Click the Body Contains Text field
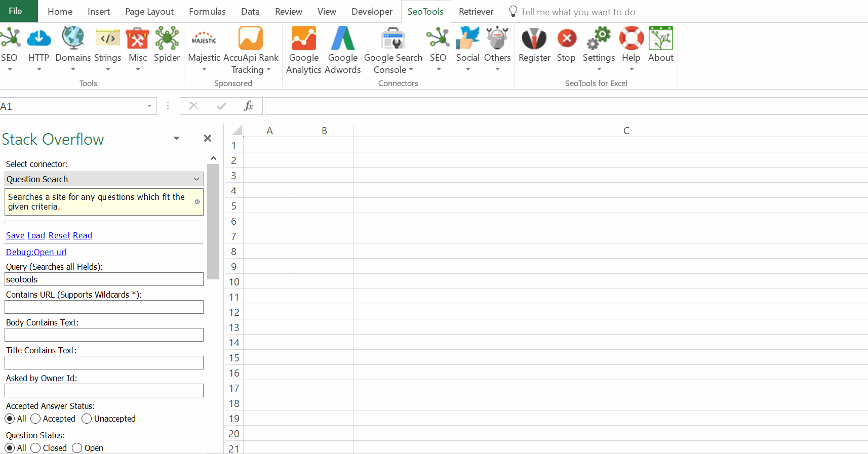Screen dimensions: 868x454 (104, 335)
